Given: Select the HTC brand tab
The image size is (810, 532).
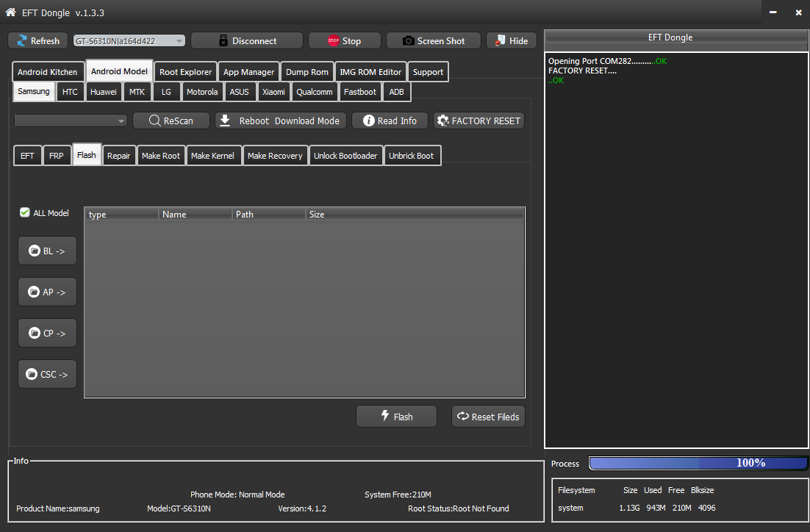Looking at the screenshot, I should coord(70,92).
